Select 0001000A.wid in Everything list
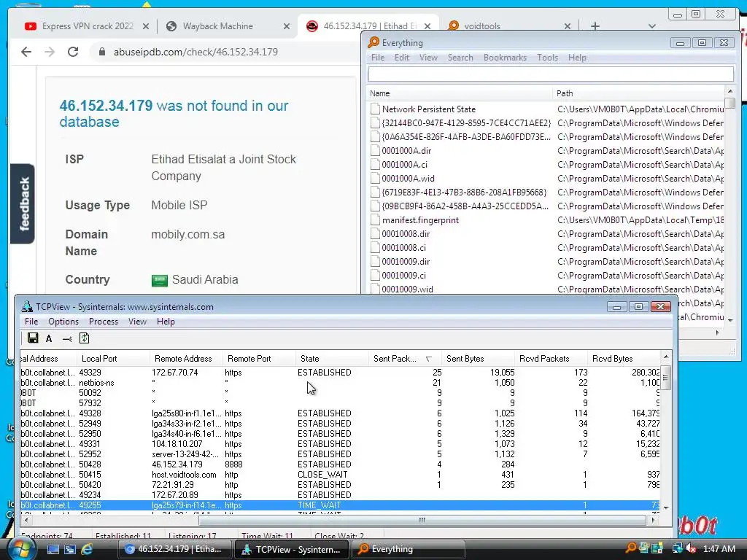This screenshot has height=560, width=747. 408,179
